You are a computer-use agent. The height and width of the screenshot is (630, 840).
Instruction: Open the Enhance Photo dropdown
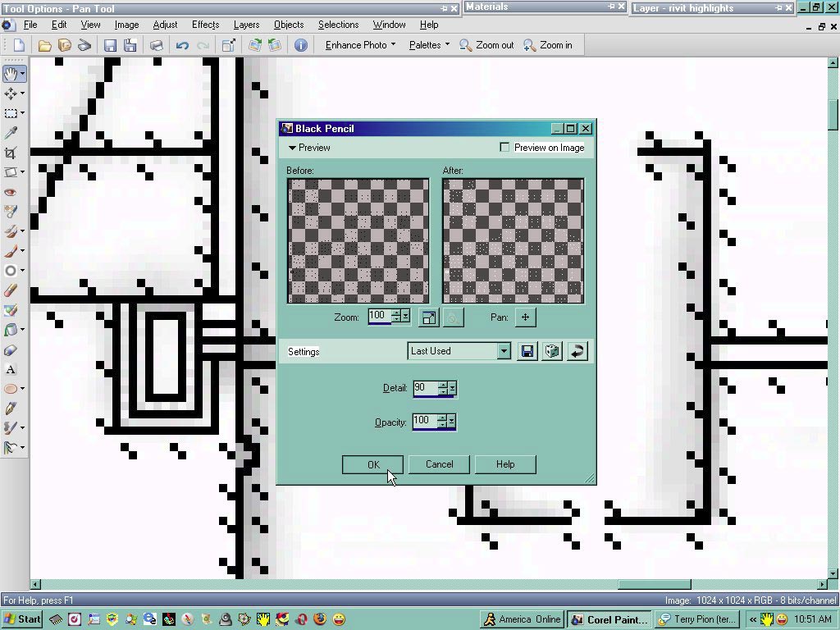click(360, 46)
